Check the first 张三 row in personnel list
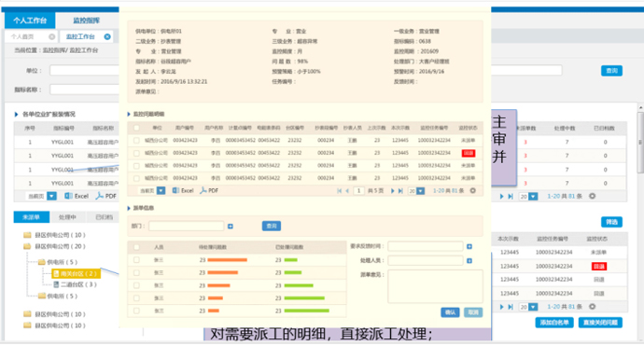The image size is (644, 345). (x=136, y=259)
